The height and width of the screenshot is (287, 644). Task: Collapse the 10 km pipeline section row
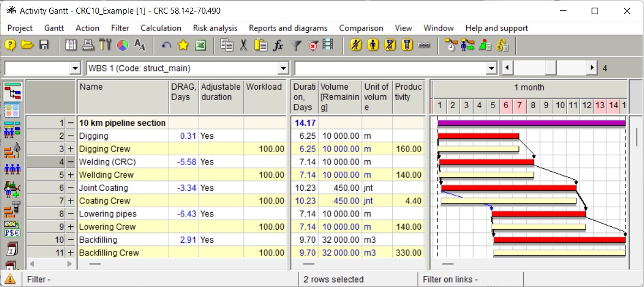71,123
